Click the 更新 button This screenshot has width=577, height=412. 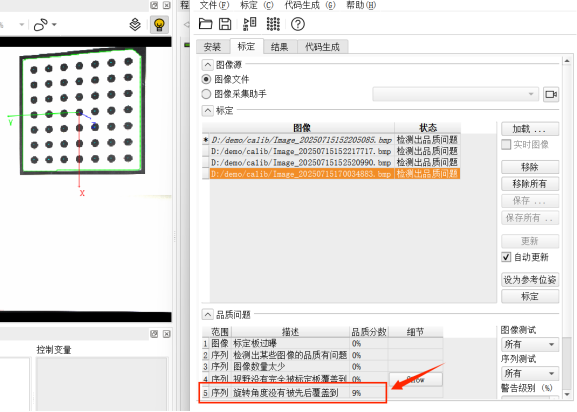point(530,241)
